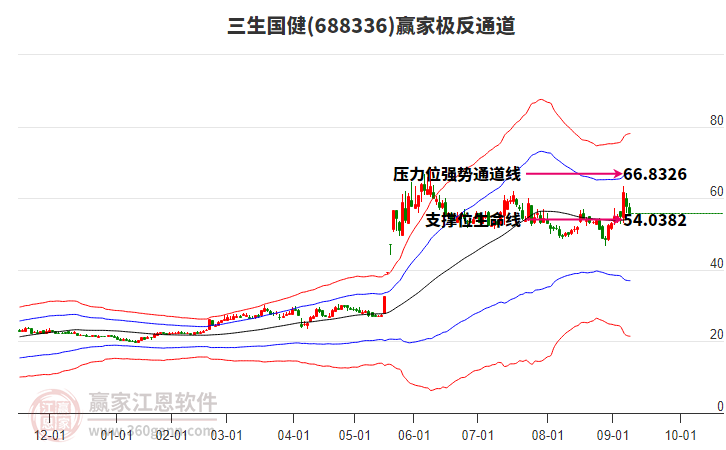Click the 03-01 date axis label

(226, 435)
